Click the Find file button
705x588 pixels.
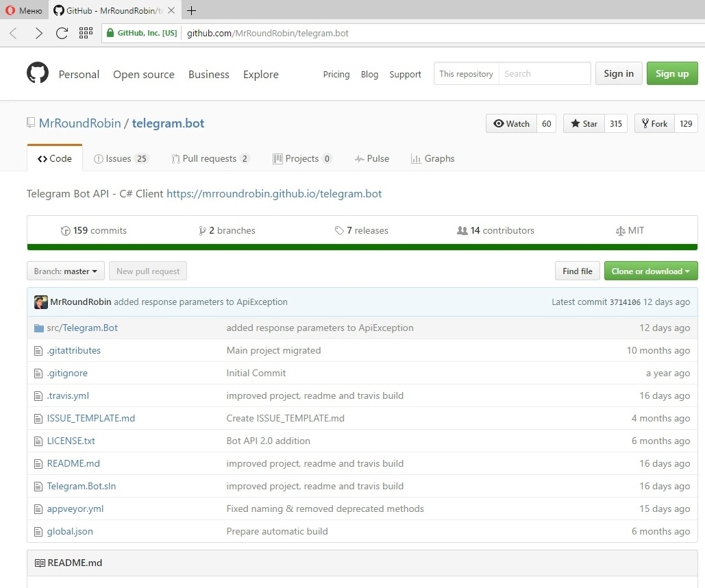pos(578,271)
